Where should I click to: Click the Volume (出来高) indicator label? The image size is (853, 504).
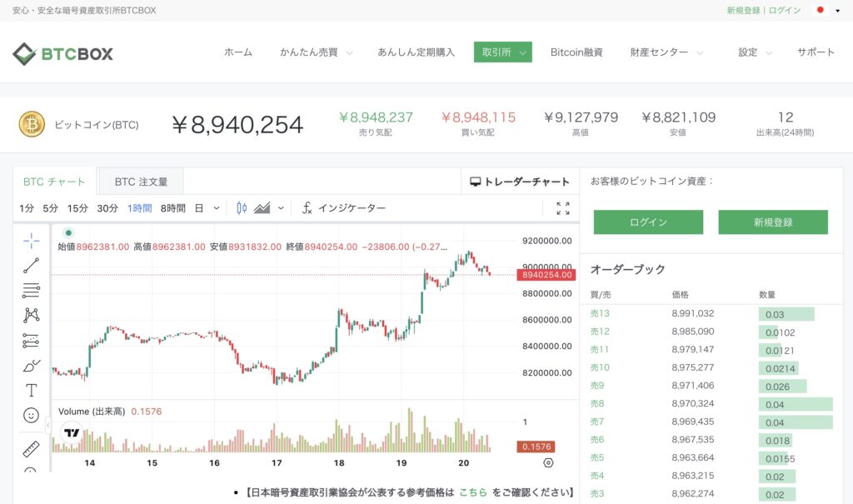92,412
